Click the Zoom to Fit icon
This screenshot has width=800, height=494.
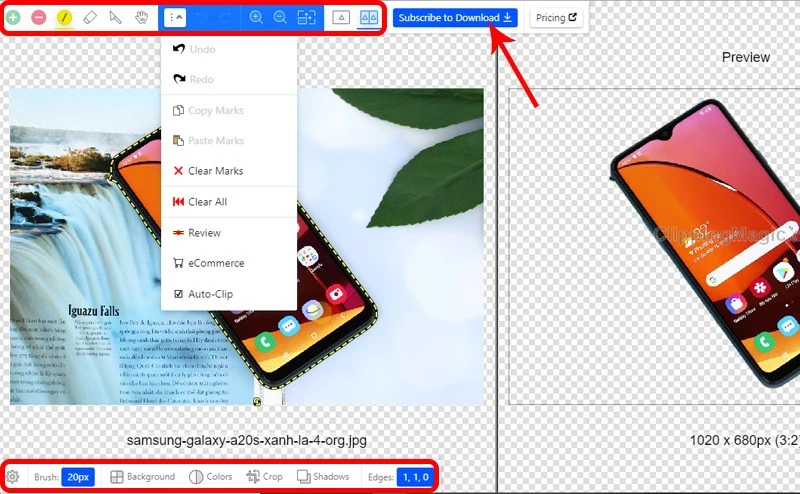[x=306, y=17]
